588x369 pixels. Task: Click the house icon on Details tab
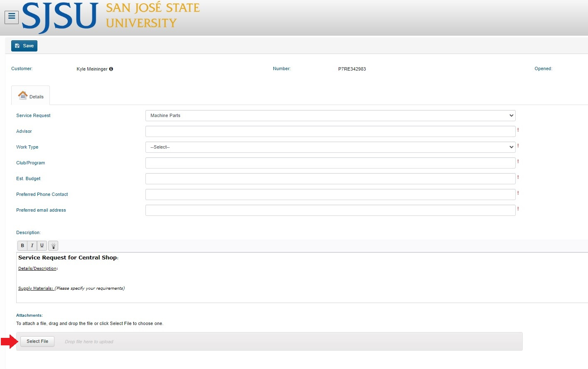coord(23,95)
